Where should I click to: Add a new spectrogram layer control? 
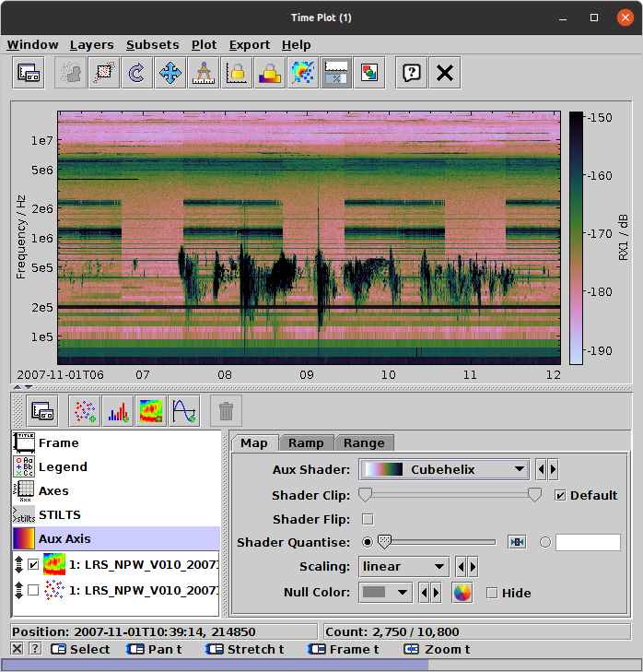click(151, 411)
